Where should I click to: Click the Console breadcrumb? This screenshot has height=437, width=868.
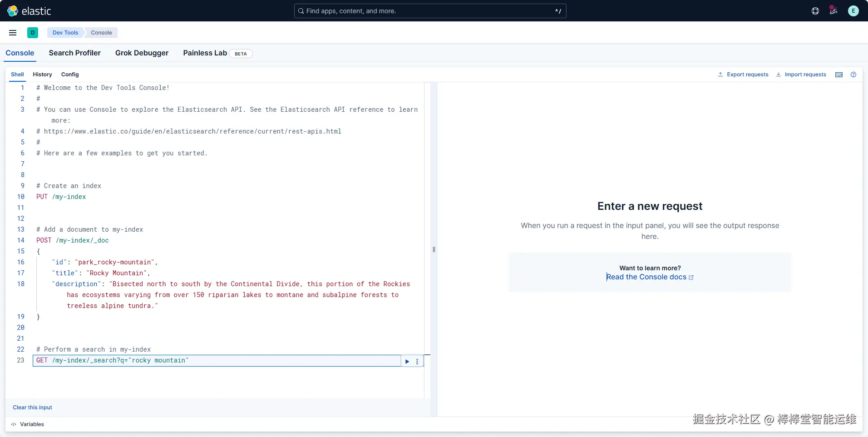click(101, 33)
